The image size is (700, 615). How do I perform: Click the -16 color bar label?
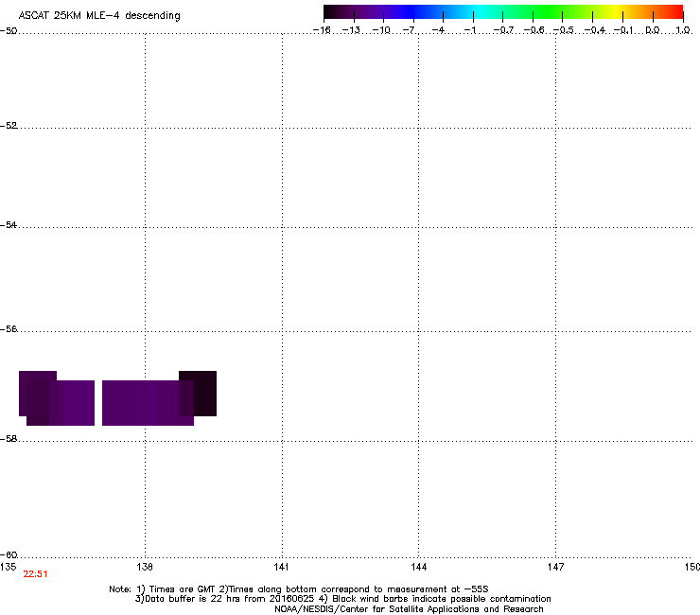(322, 30)
